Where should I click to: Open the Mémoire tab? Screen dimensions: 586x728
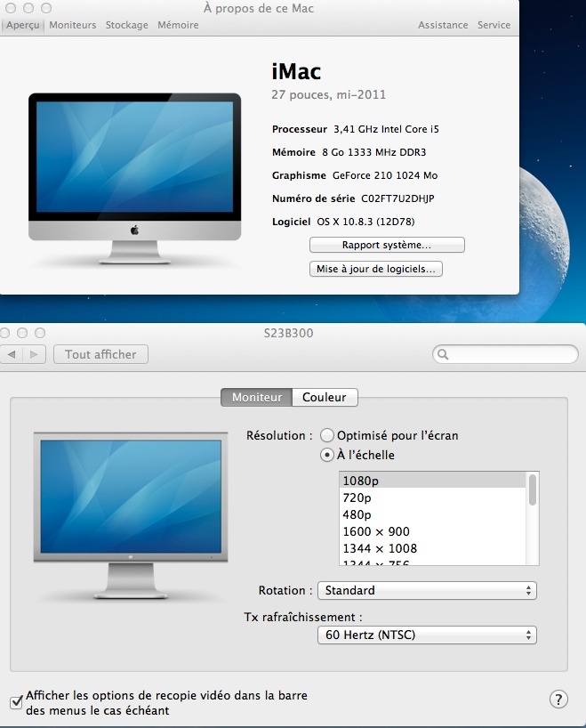(x=178, y=25)
